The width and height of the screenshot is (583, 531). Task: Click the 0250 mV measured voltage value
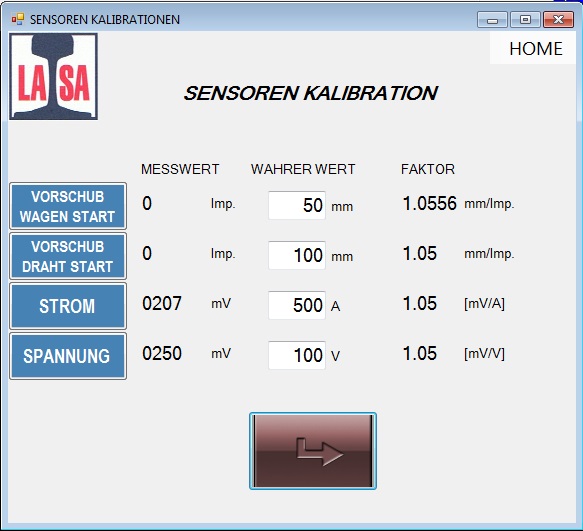click(x=162, y=353)
